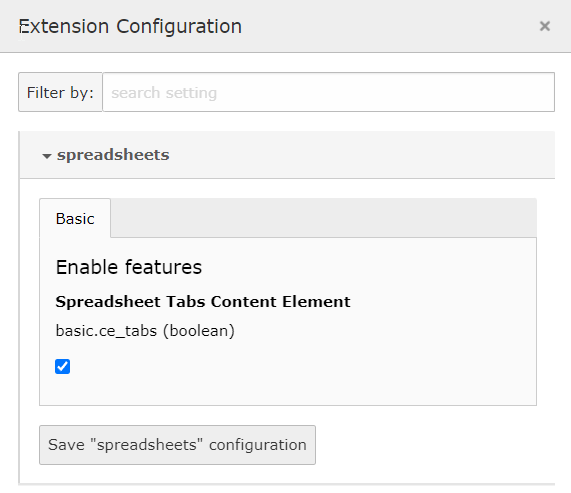
Task: Collapse spreadsheets section using caret arrow
Action: click(47, 156)
